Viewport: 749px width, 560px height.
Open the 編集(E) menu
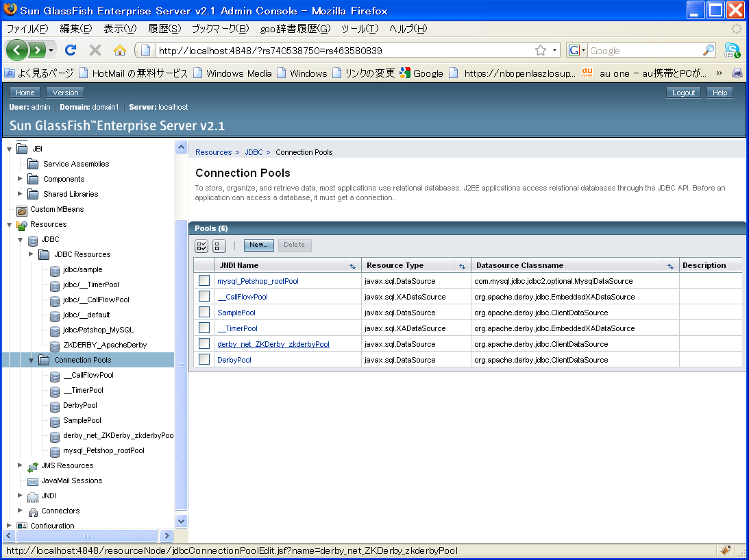(76, 29)
